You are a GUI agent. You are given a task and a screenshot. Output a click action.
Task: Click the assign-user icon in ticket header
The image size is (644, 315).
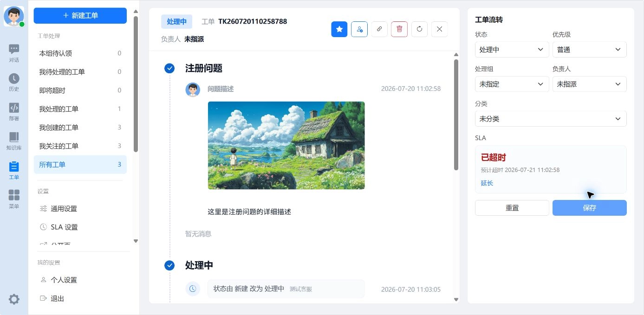[x=359, y=29]
